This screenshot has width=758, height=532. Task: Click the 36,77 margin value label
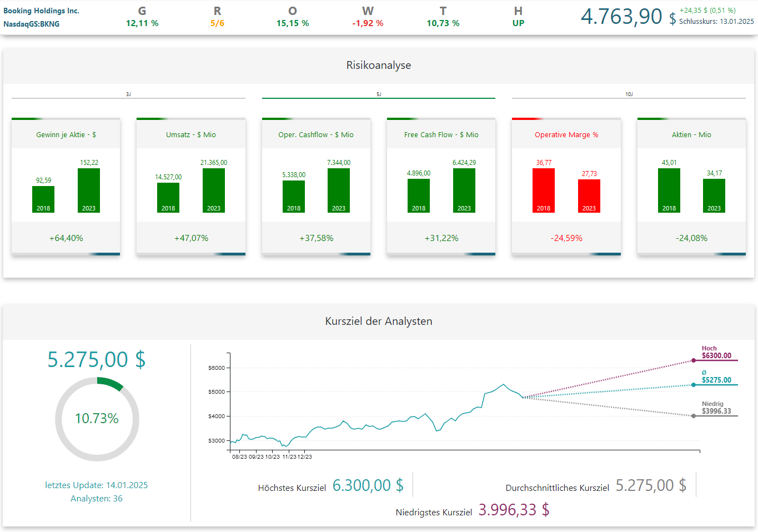click(x=544, y=163)
